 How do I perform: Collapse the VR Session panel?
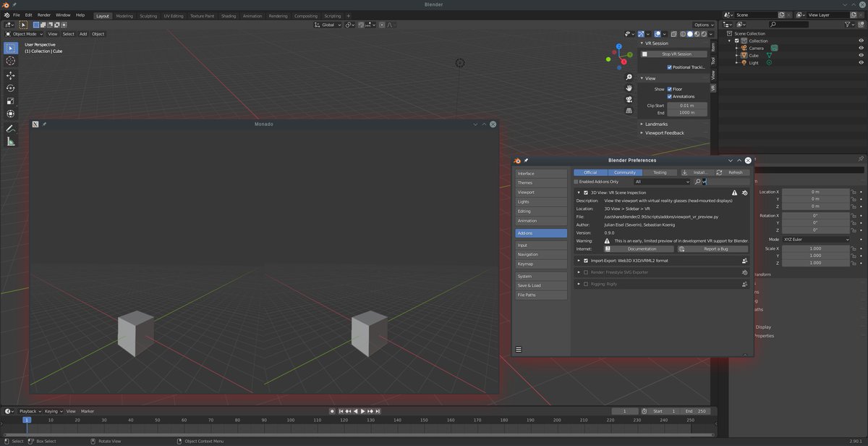(x=642, y=43)
